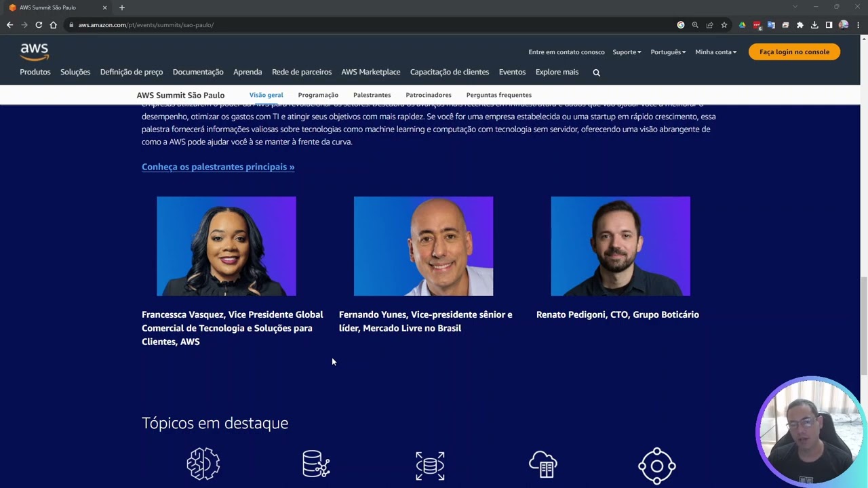Screen dimensions: 868x488
Task: Click the browser forward arrow
Action: 24,25
